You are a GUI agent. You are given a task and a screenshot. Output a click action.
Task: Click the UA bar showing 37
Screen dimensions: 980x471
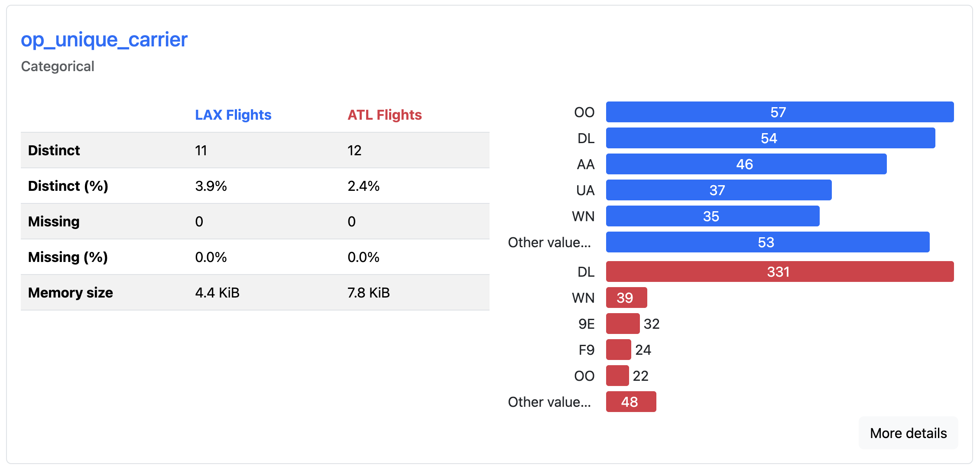coord(718,190)
